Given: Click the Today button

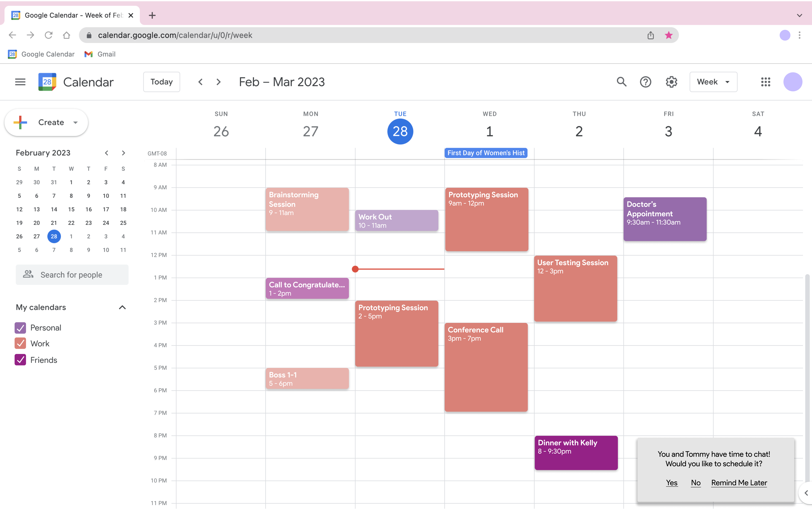Looking at the screenshot, I should click(x=161, y=82).
